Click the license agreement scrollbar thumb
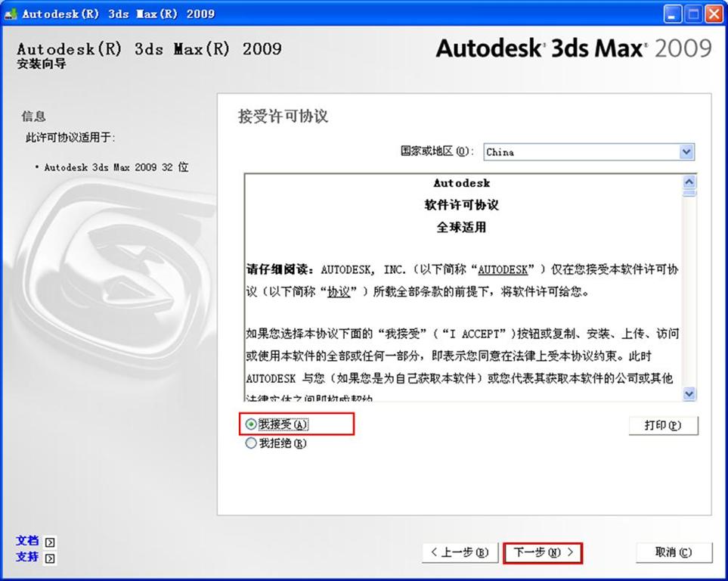 (689, 192)
